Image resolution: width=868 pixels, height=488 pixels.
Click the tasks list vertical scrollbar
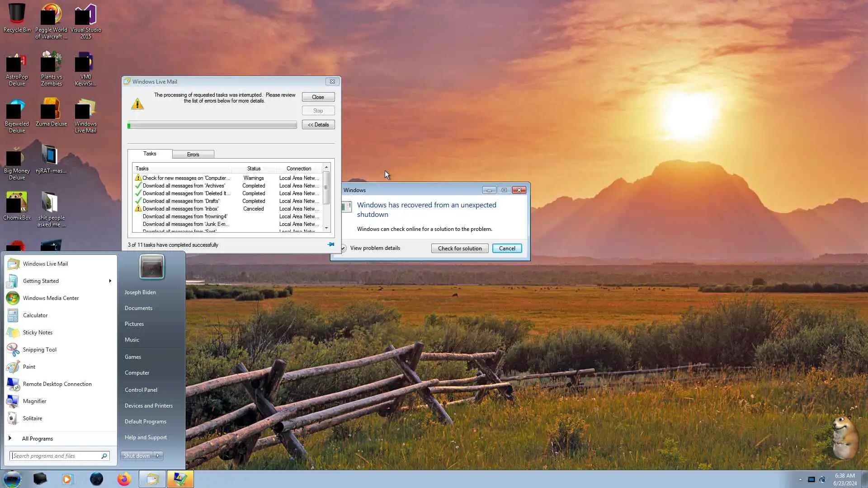(x=326, y=188)
